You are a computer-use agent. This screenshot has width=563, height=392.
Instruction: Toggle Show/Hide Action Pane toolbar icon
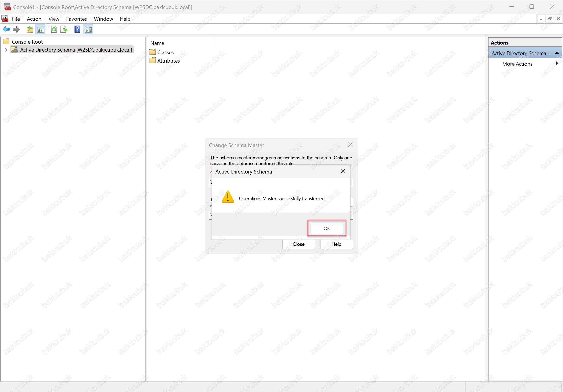click(x=88, y=30)
